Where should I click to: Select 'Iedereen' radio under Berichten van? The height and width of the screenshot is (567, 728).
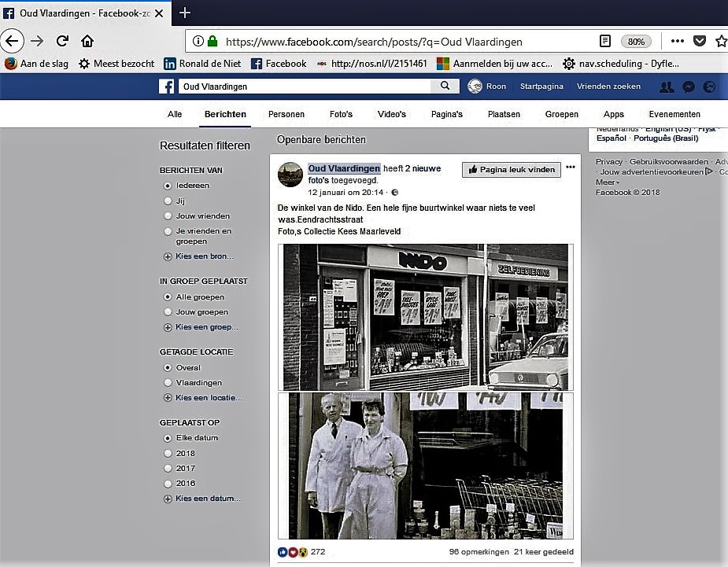click(x=168, y=186)
